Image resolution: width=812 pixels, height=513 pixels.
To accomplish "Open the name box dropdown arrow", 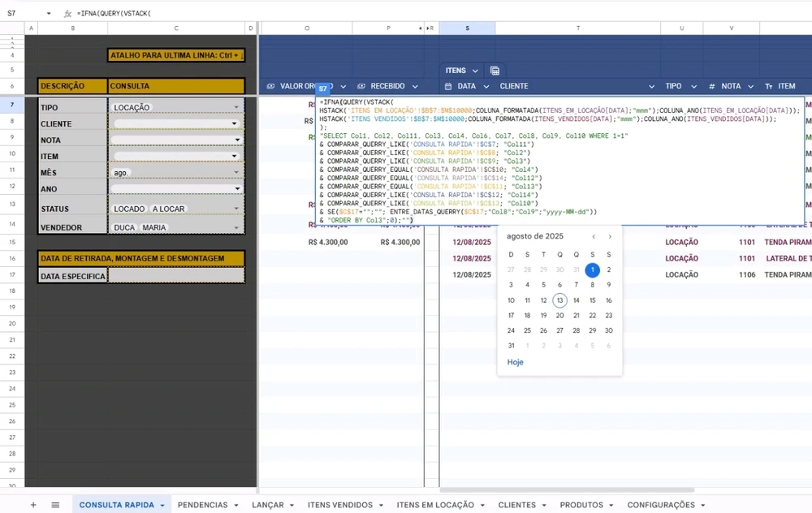I will click(x=49, y=14).
